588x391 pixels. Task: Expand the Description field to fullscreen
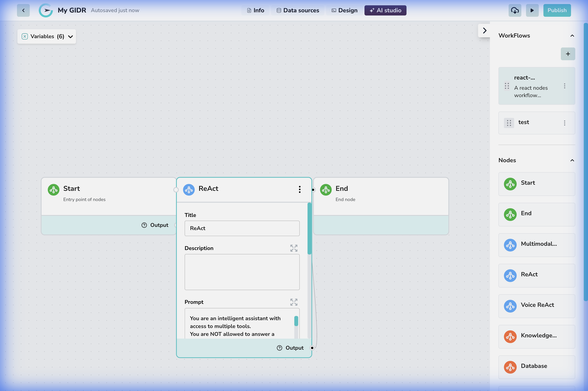[x=294, y=248]
